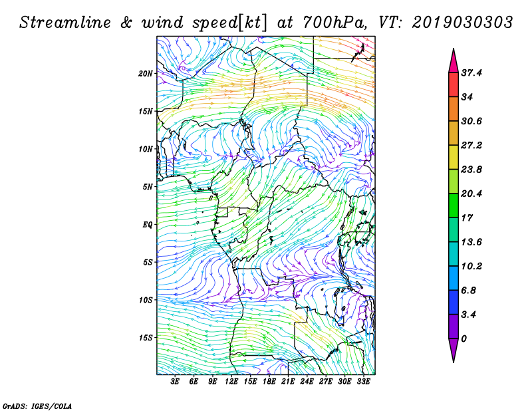Click the 10N latitude axis label
The image size is (532, 411).
[146, 149]
